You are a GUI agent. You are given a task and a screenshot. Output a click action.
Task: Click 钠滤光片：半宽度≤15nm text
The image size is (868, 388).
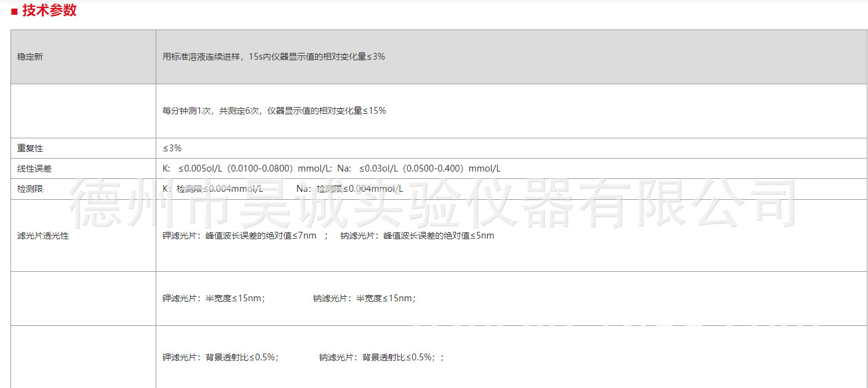coord(364,299)
